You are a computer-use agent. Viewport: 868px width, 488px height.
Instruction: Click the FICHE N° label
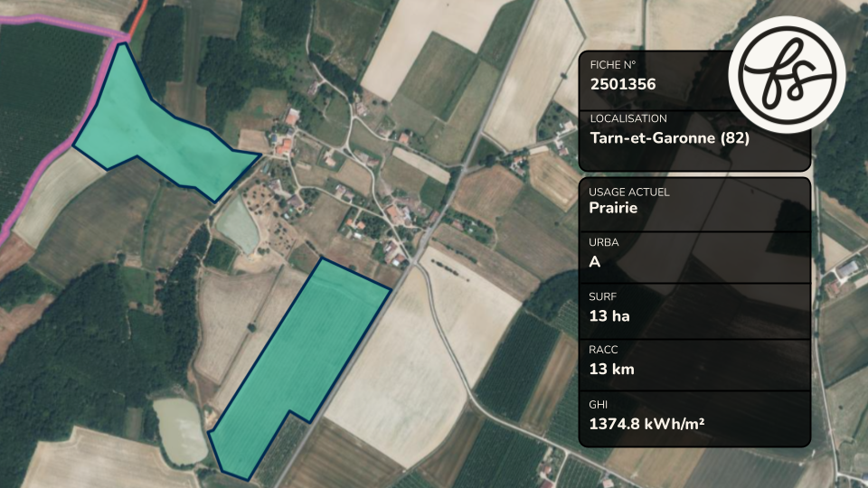click(x=613, y=65)
